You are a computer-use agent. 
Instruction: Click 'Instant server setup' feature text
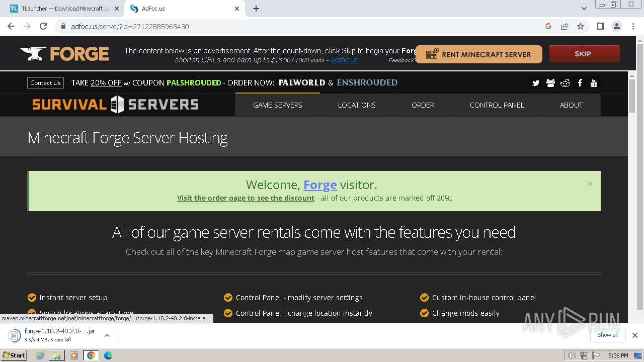[x=73, y=298]
